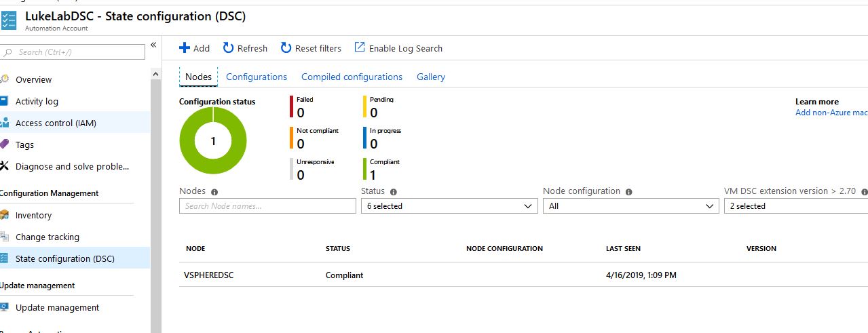The image size is (868, 333).
Task: Click the Activity log icon
Action: [x=5, y=101]
